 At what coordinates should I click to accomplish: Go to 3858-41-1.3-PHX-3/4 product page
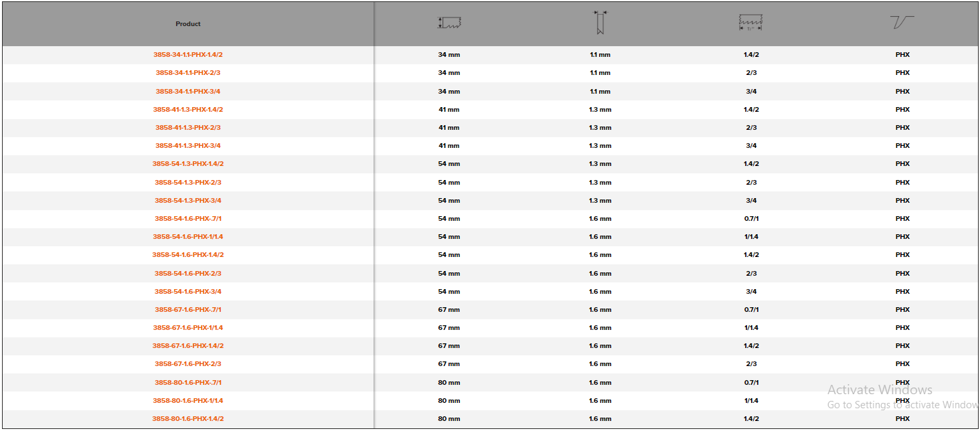coord(188,146)
